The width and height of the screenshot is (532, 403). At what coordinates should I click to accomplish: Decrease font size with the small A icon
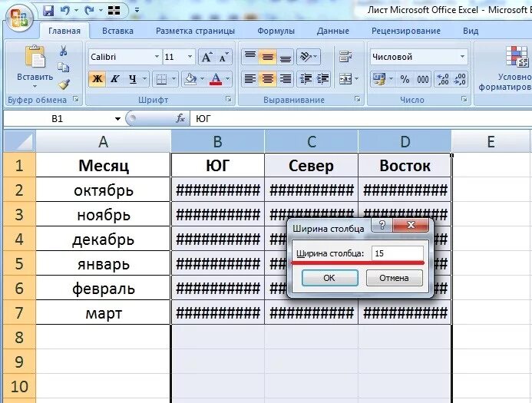(x=224, y=57)
